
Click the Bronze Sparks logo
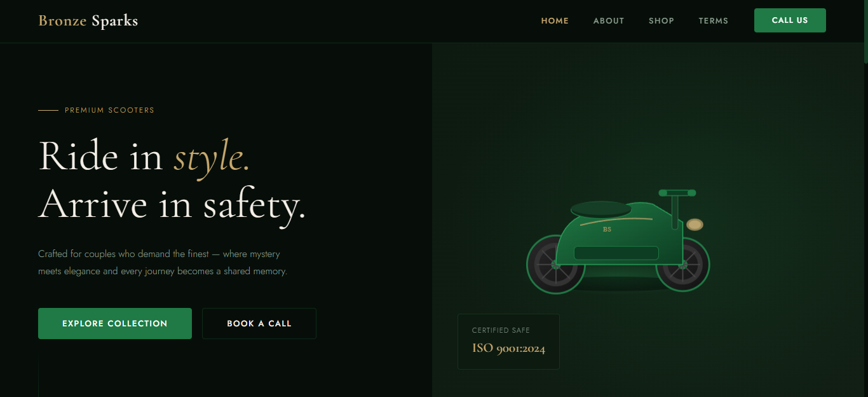[88, 21]
